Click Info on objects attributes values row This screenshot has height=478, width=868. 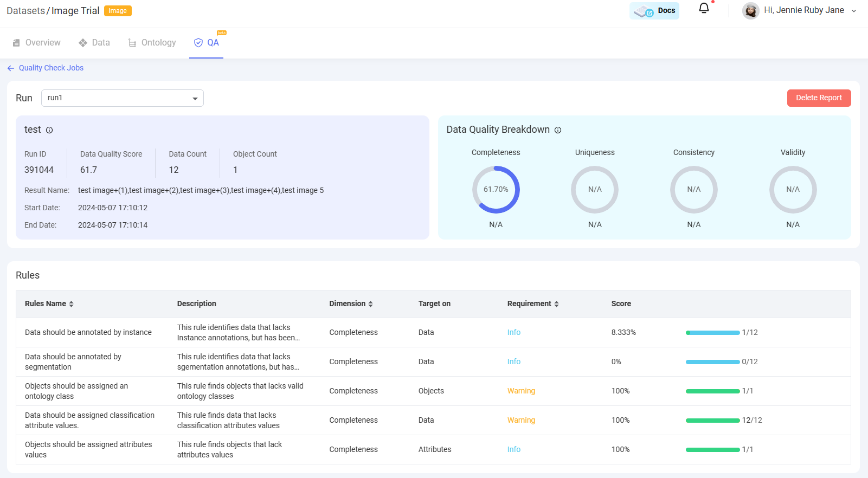pyautogui.click(x=514, y=450)
